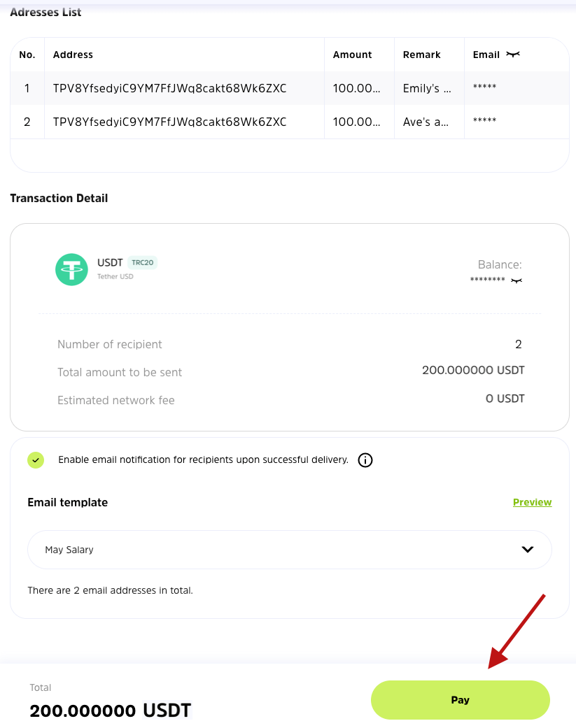Reveal hidden balance with the eye icon
This screenshot has width=576, height=728.
coord(517,280)
